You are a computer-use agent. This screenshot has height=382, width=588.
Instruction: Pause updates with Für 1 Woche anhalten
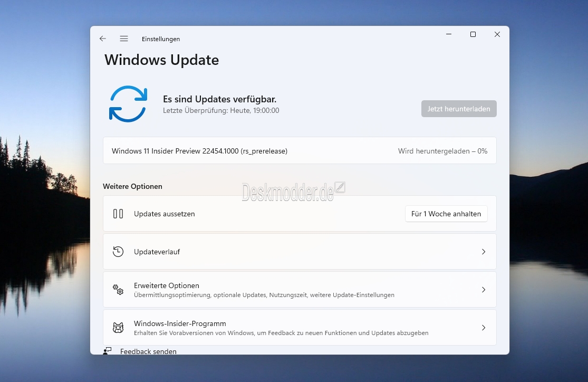coord(446,214)
